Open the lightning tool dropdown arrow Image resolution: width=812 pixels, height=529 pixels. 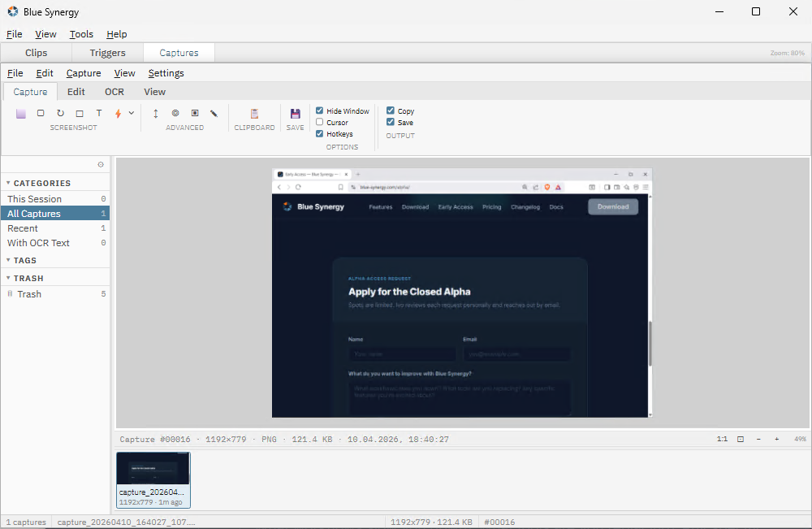[131, 113]
